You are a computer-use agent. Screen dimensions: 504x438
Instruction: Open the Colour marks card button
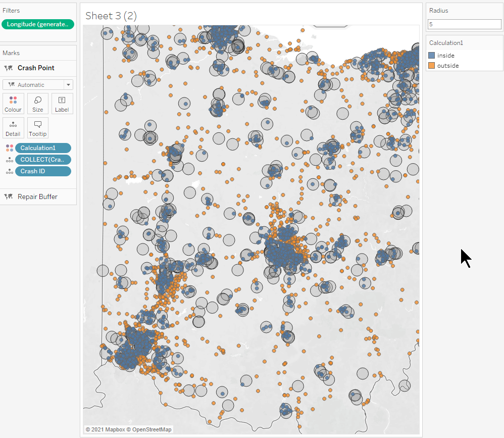coord(13,104)
